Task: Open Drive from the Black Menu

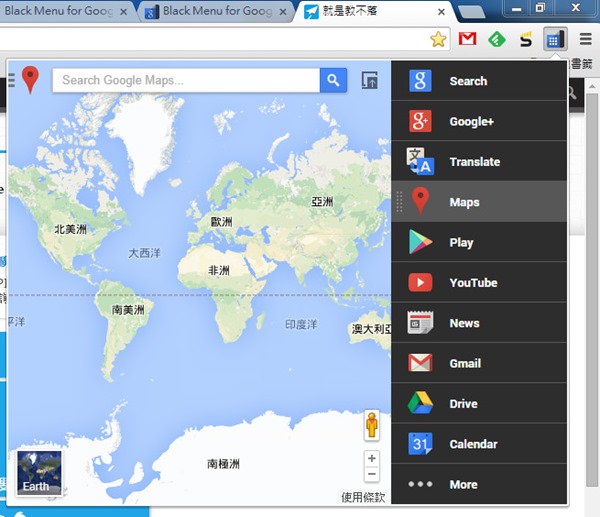Action: click(x=479, y=403)
